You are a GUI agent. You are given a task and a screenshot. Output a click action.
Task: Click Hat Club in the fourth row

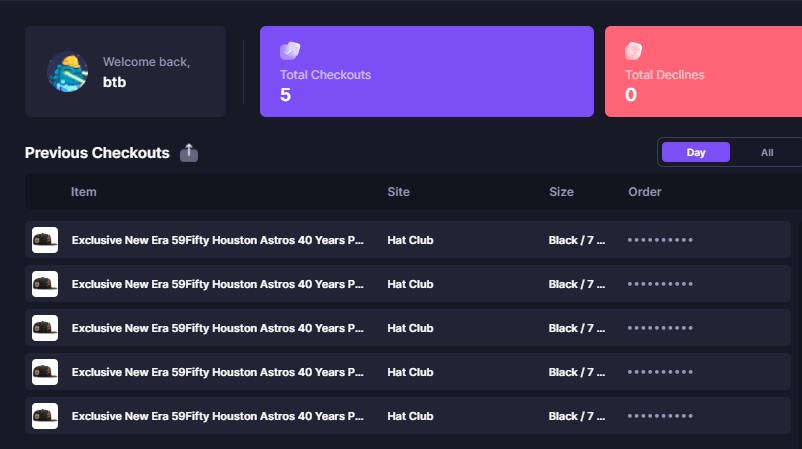[410, 372]
